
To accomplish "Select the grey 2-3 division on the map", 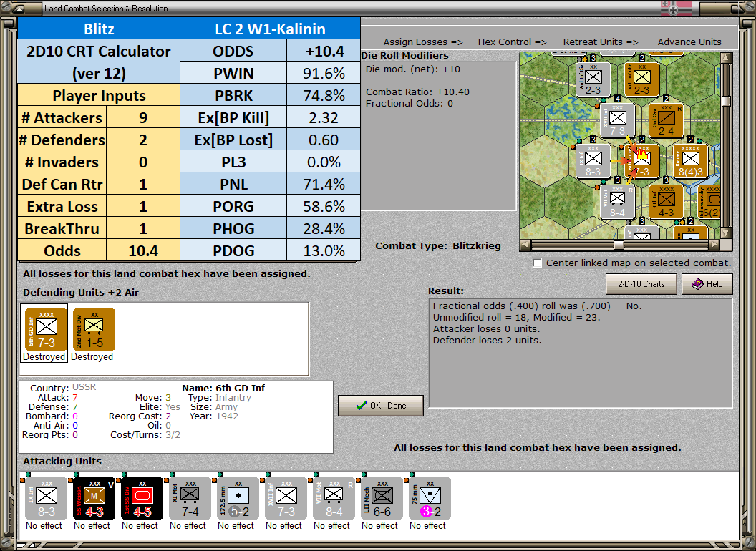I will pos(593,79).
